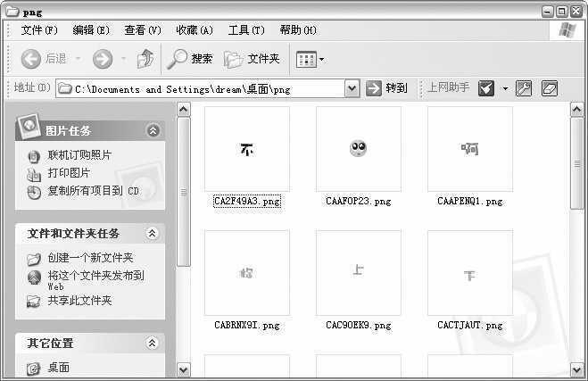The width and height of the screenshot is (588, 381).
Task: Click the file list scrollbar down arrow
Action: tap(576, 369)
